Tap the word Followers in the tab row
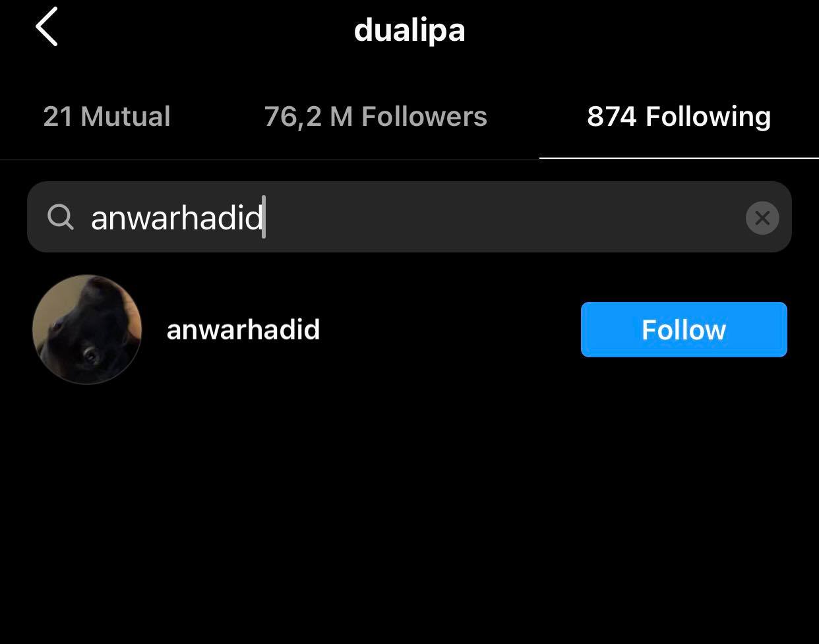 pos(424,117)
